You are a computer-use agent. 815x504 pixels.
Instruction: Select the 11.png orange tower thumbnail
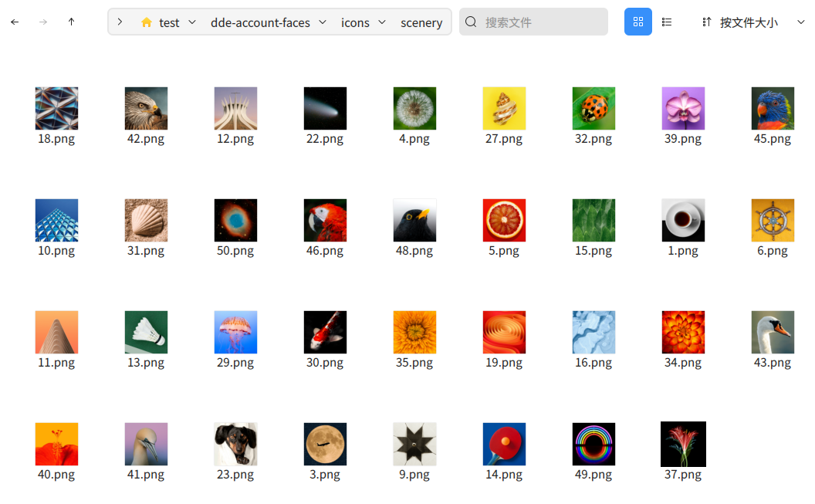[x=56, y=332]
